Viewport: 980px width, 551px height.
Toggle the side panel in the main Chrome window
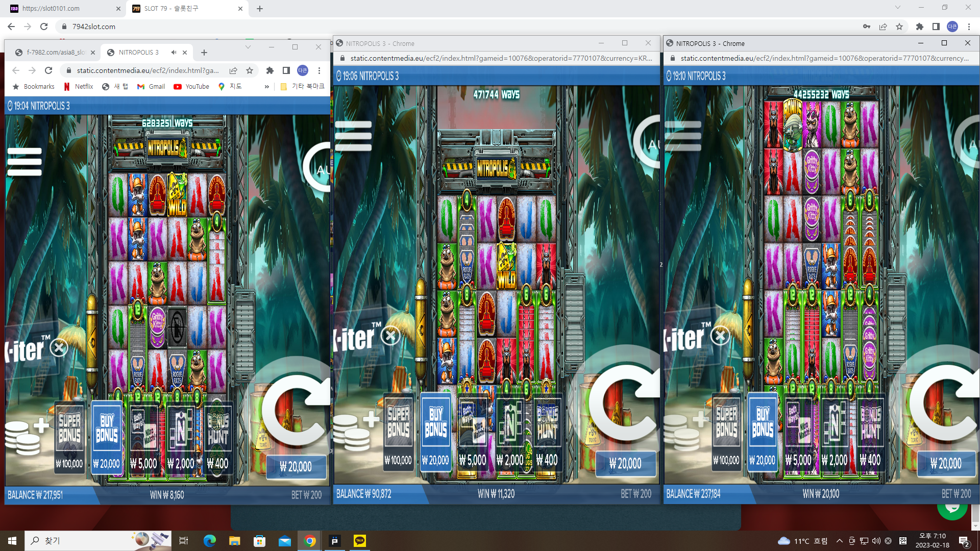click(x=936, y=27)
